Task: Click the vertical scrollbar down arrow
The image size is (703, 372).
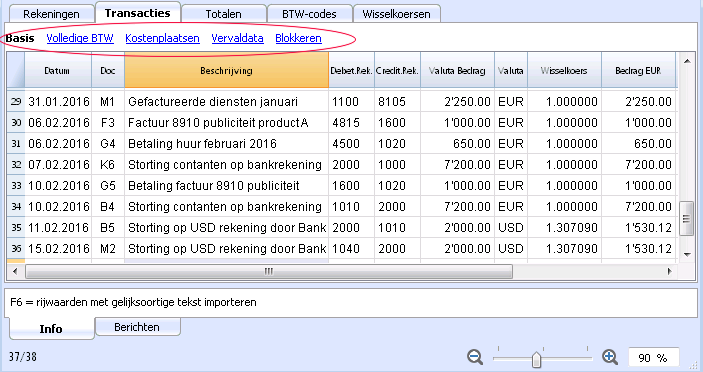Action: coord(687,255)
